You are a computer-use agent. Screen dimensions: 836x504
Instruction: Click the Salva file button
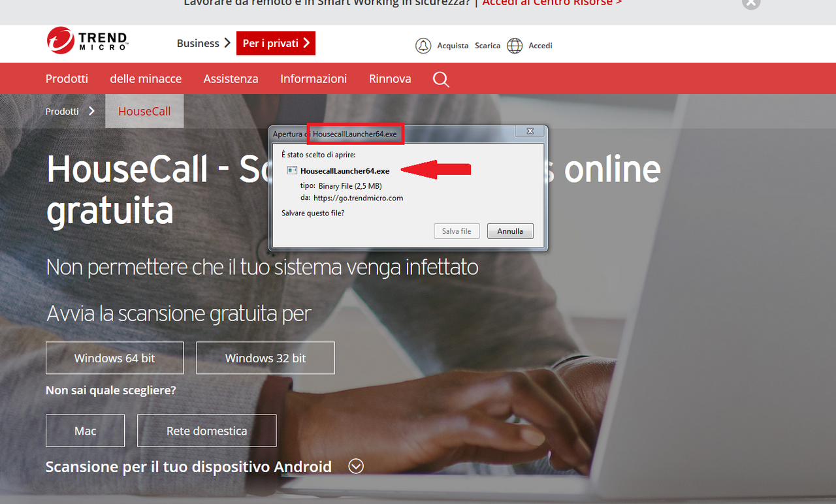pyautogui.click(x=457, y=231)
